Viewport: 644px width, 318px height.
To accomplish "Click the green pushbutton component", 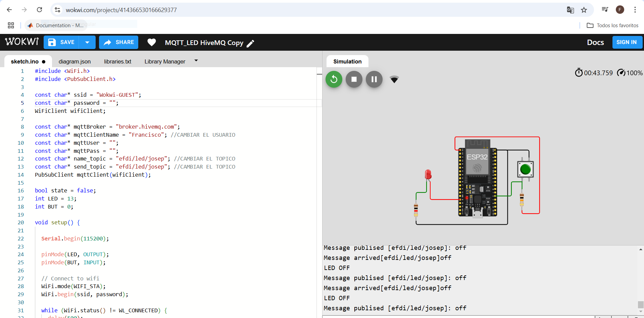I will click(525, 169).
